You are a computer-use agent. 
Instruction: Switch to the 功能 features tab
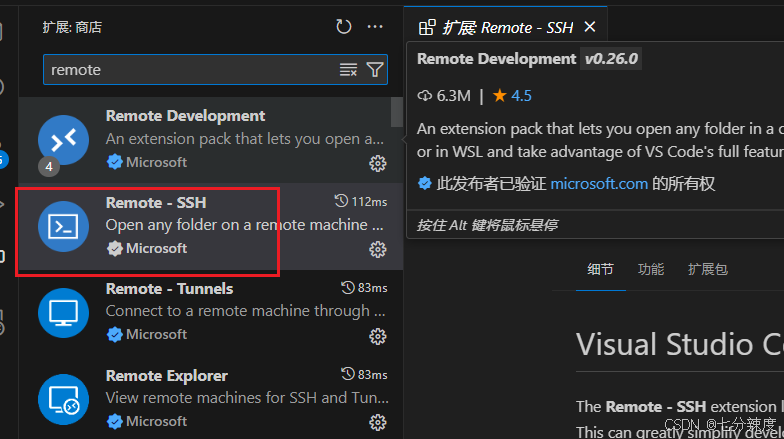click(651, 270)
